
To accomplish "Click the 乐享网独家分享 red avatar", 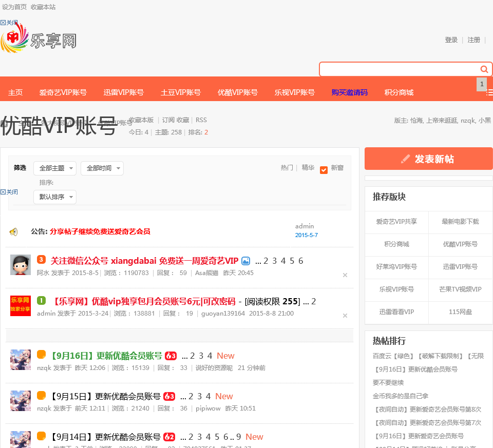I will [x=21, y=306].
